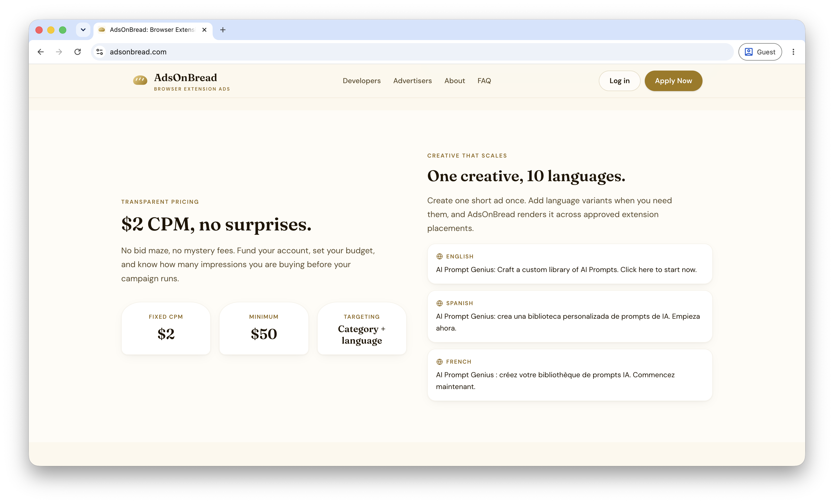The image size is (834, 504).
Task: Click the globe icon beside SPANISH
Action: click(439, 303)
